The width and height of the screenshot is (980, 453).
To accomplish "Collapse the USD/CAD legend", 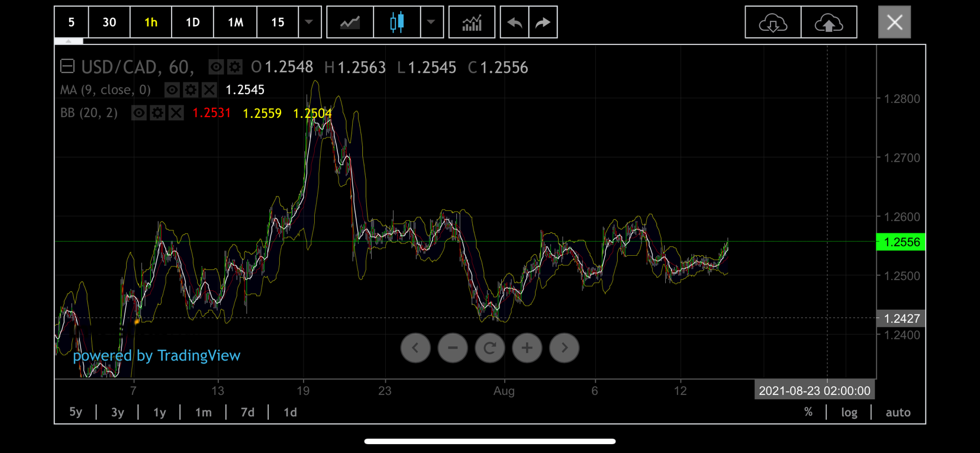I will (x=67, y=66).
